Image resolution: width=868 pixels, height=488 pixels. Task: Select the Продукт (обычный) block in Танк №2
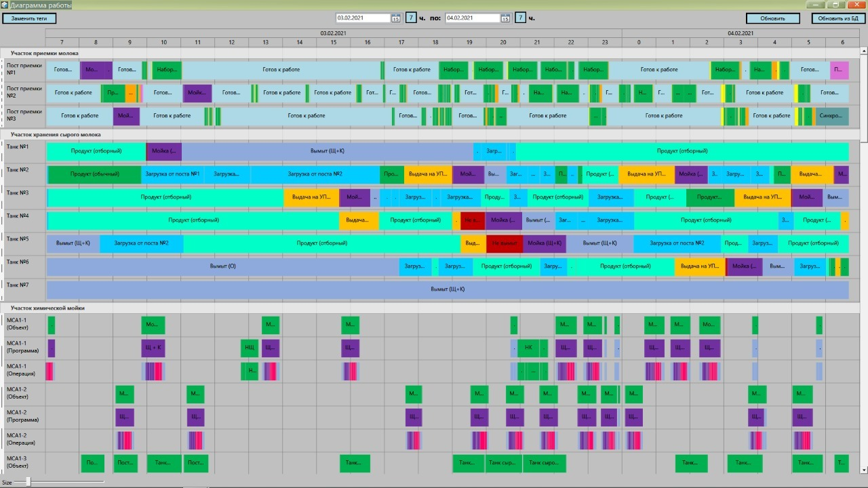click(x=95, y=174)
